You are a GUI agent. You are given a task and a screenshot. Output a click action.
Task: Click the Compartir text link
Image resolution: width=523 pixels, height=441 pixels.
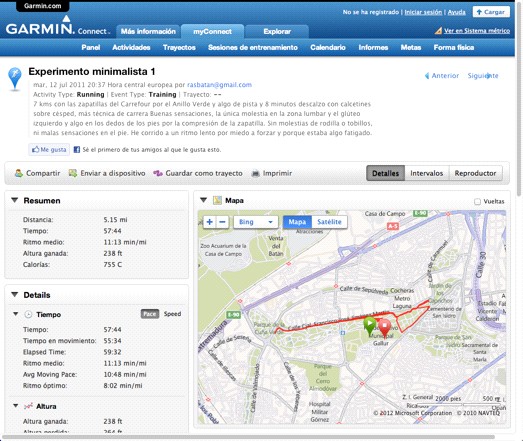point(43,173)
